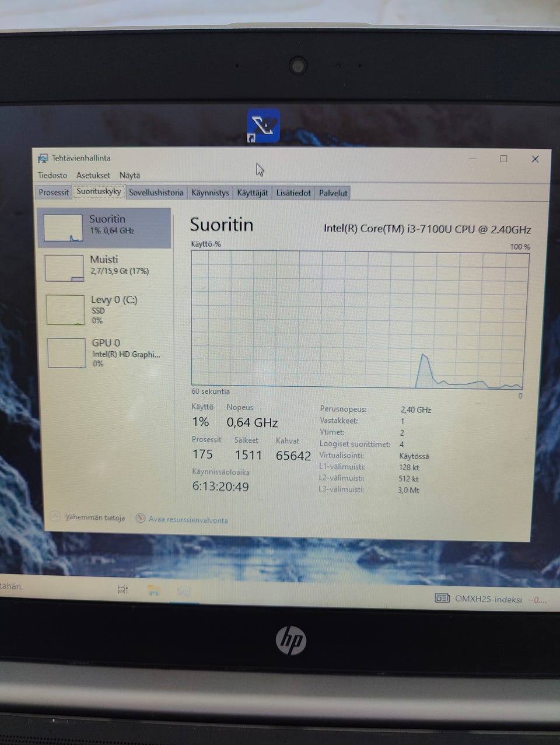This screenshot has width=560, height=745.
Task: Select the Levy 0 (C:) disk thumbnail
Action: [x=65, y=310]
